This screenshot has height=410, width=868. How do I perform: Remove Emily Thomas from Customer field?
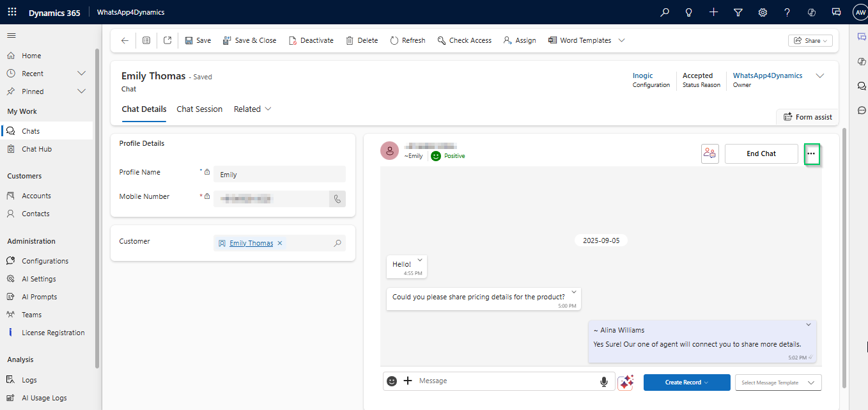tap(280, 243)
